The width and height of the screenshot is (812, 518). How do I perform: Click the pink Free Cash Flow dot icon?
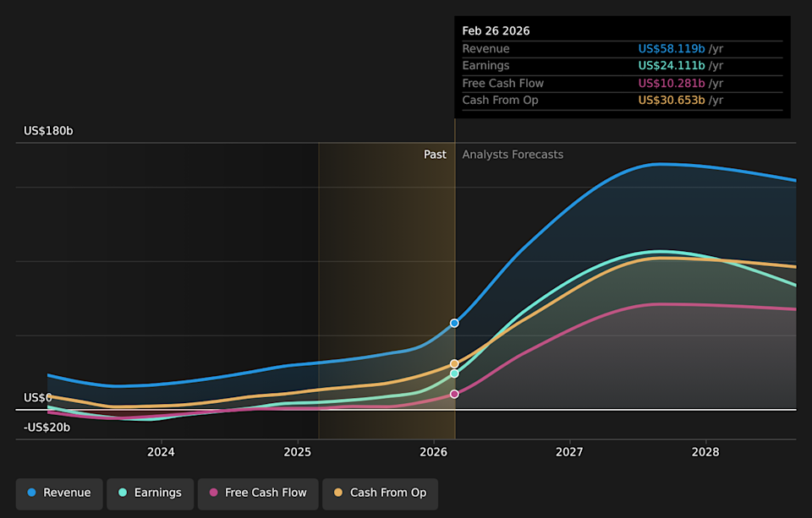tap(211, 493)
